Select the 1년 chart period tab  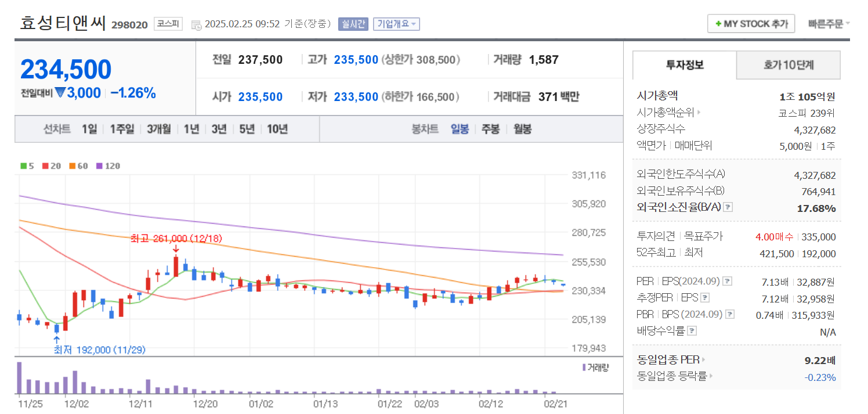point(191,129)
